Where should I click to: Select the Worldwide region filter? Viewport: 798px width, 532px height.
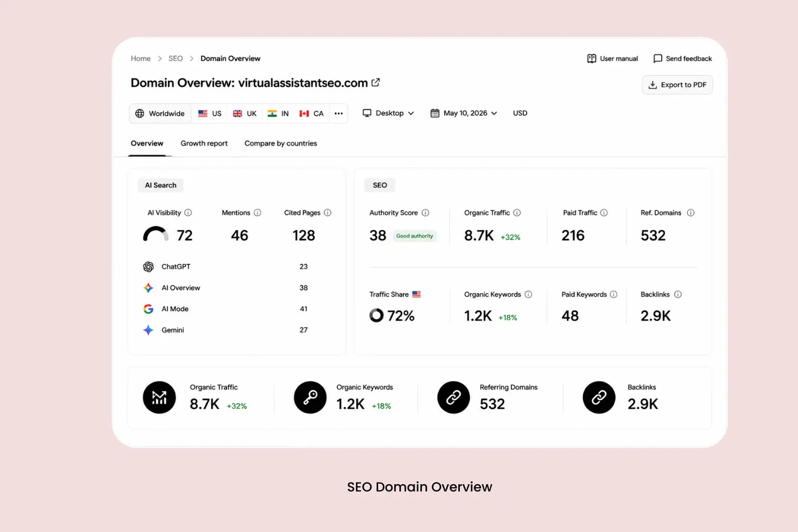160,113
